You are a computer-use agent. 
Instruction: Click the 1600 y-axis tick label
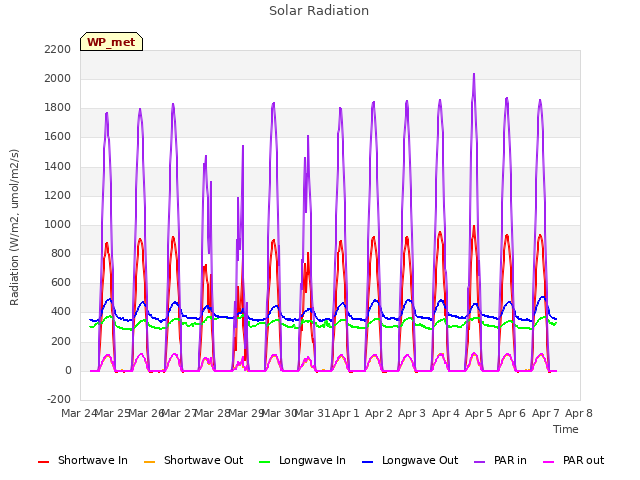click(58, 137)
